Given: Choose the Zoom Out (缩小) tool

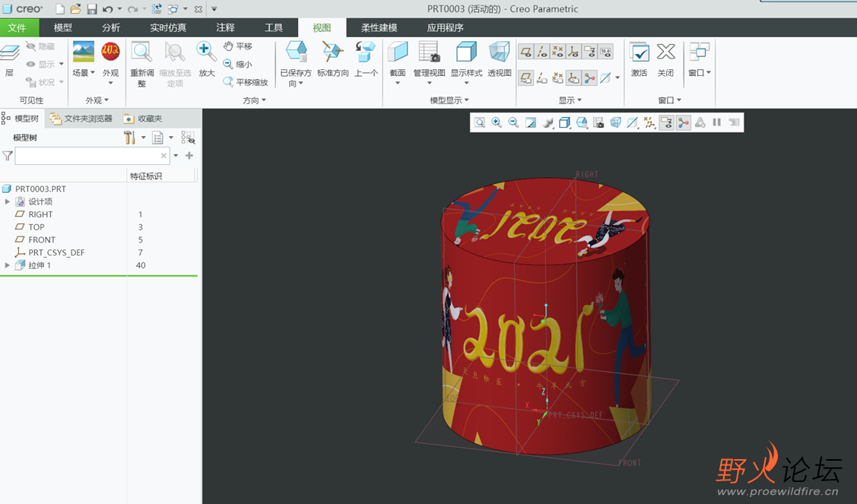Looking at the screenshot, I should click(238, 65).
